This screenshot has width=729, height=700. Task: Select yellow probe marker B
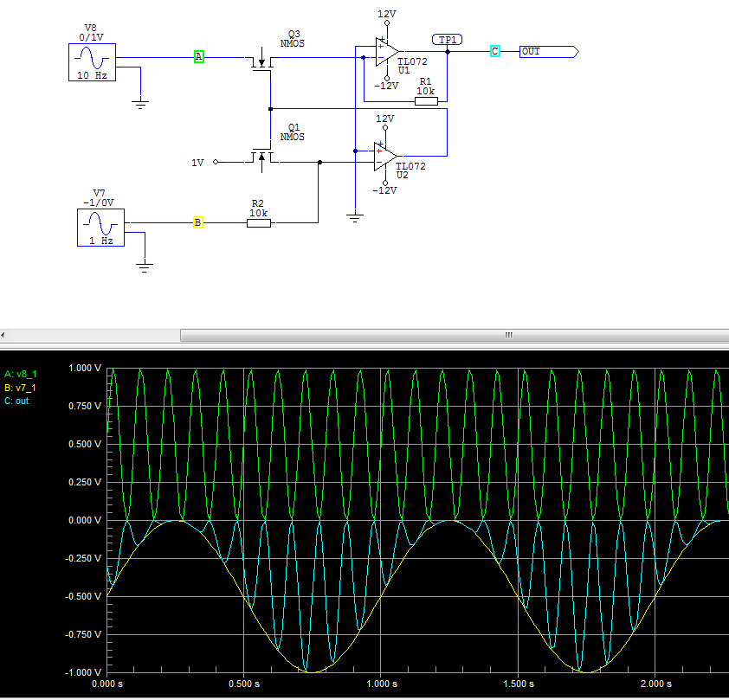(x=198, y=222)
